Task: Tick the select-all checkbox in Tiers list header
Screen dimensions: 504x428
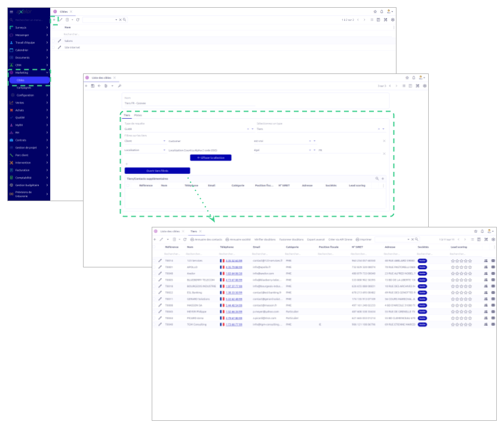Action: tap(154, 247)
